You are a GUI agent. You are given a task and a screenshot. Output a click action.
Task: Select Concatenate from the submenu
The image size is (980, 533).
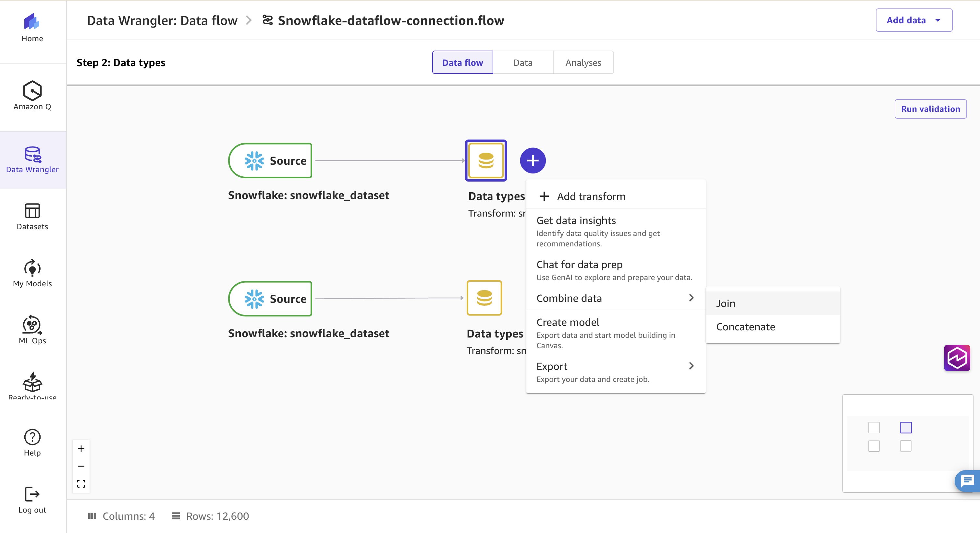coord(773,326)
